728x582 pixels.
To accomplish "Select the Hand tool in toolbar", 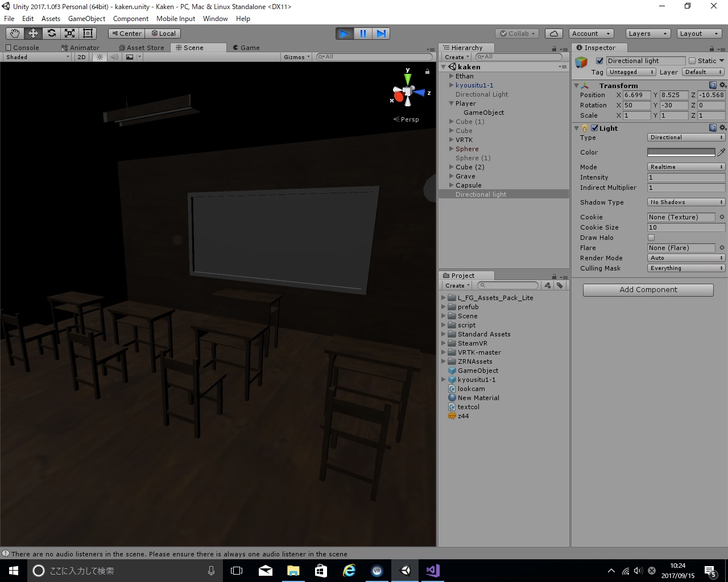I will click(15, 34).
